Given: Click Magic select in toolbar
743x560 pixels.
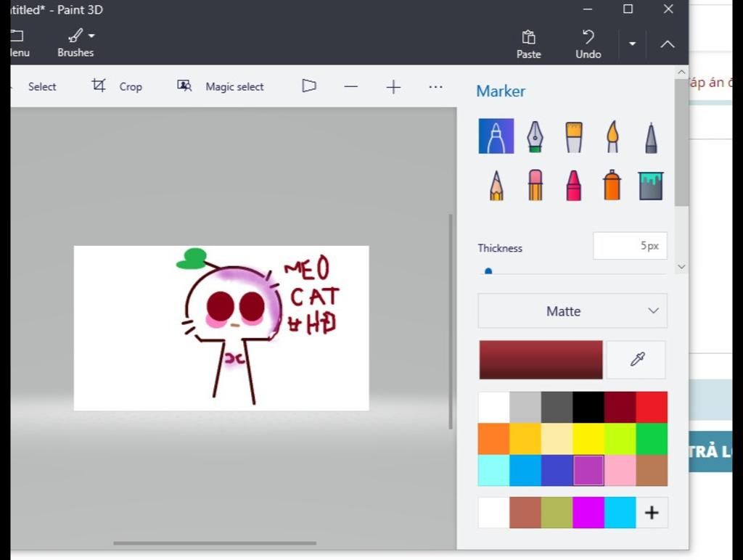Looking at the screenshot, I should (221, 86).
